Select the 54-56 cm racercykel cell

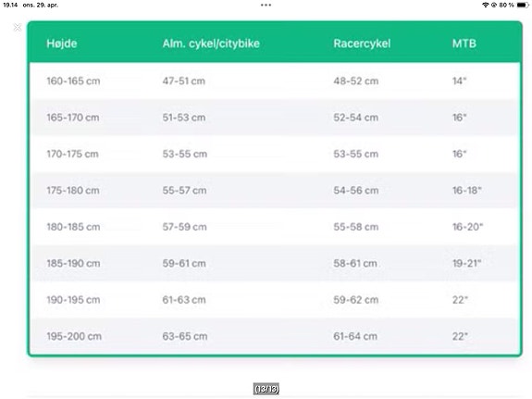click(356, 191)
